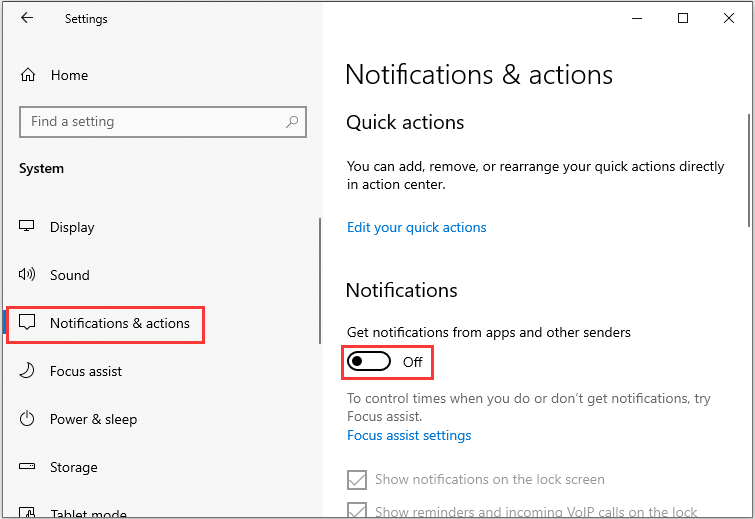
Task: Check Show reminders and incoming VoIP calls
Action: pyautogui.click(x=357, y=510)
